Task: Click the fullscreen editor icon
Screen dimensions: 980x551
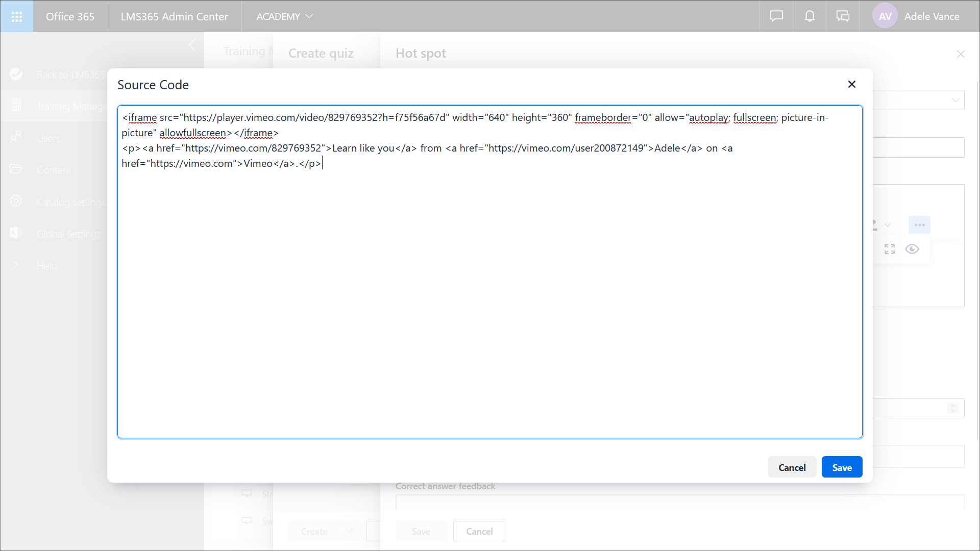Action: (890, 249)
